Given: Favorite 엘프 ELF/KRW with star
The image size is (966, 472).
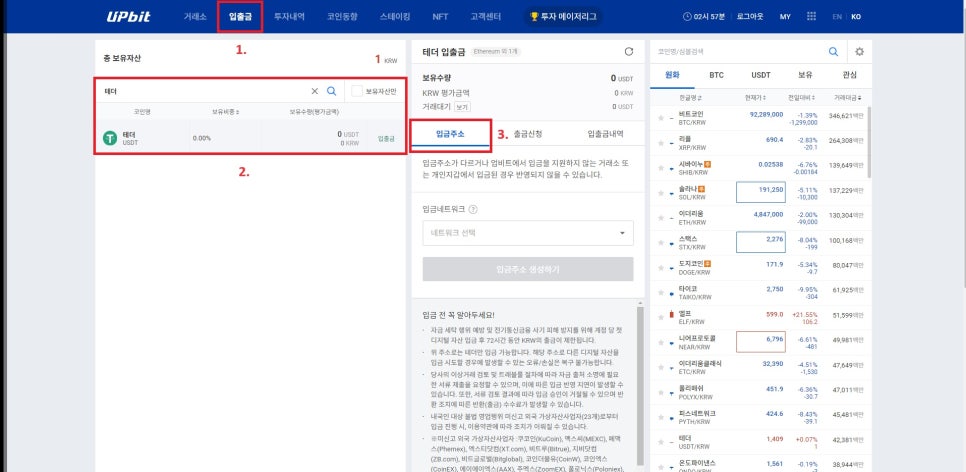Looking at the screenshot, I should (660, 317).
